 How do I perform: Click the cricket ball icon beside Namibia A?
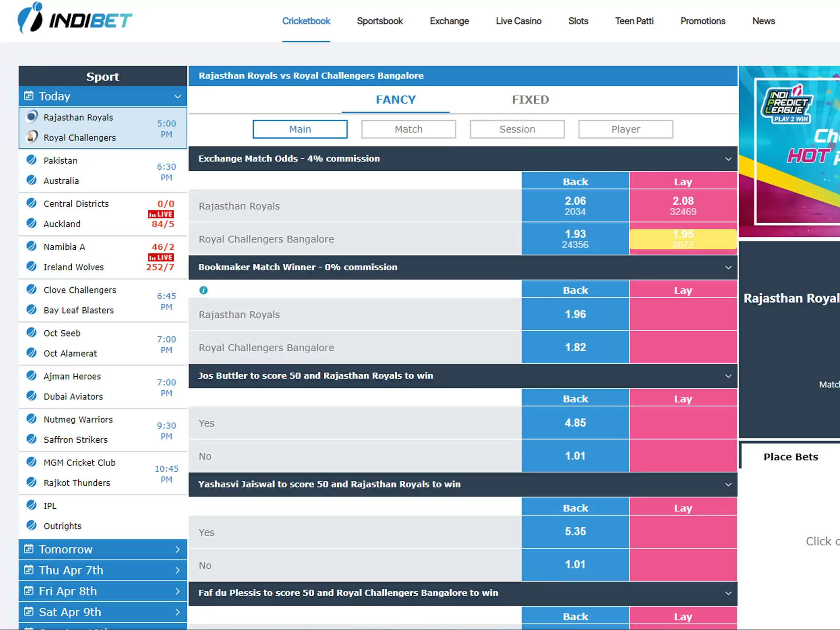[31, 246]
